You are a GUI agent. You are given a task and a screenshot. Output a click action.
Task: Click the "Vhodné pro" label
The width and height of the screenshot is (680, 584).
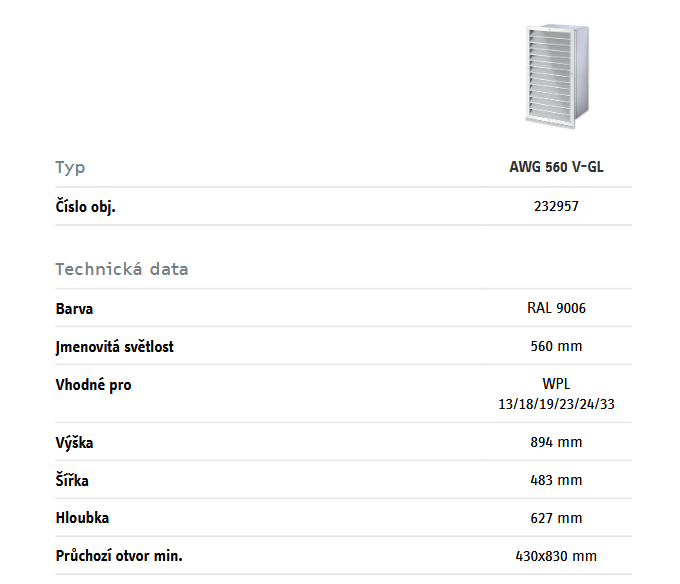[93, 385]
